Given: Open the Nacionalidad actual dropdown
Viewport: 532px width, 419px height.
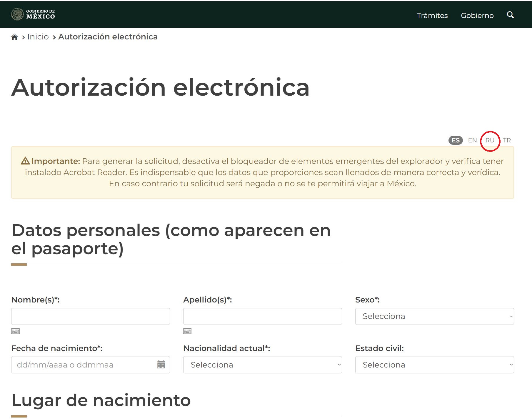Looking at the screenshot, I should click(262, 365).
